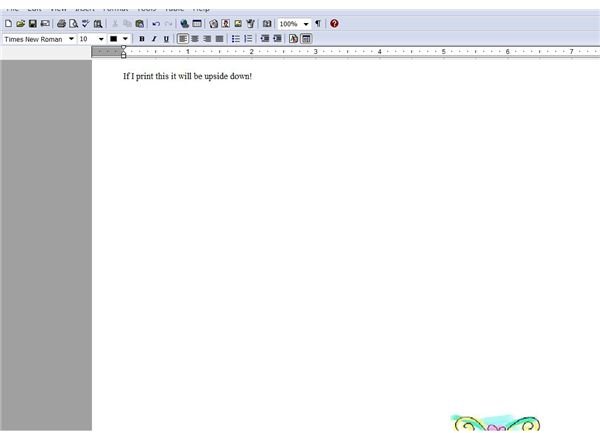Run the spelling check
This screenshot has width=600, height=433.
[x=85, y=24]
